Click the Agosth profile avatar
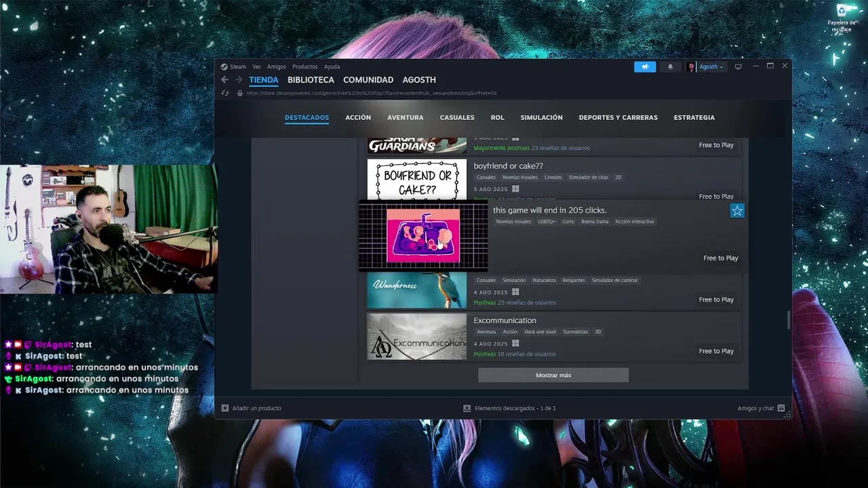The width and height of the screenshot is (868, 488). [x=691, y=66]
